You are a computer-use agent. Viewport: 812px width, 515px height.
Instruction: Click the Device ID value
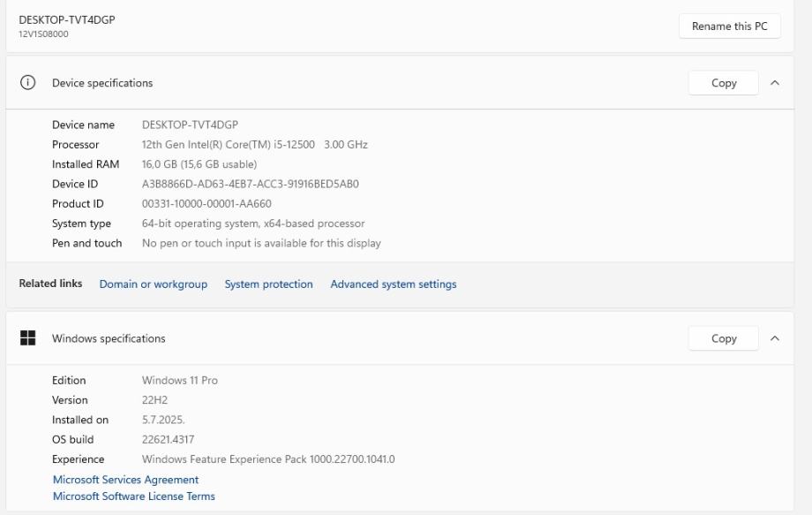tap(250, 185)
